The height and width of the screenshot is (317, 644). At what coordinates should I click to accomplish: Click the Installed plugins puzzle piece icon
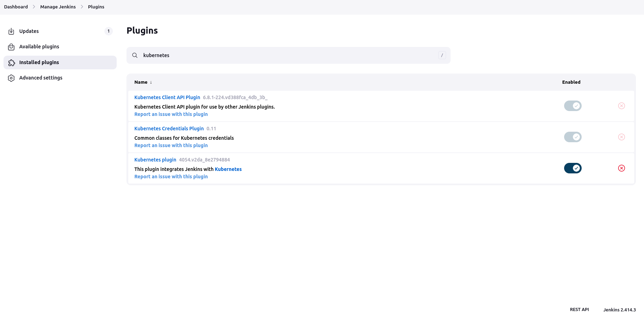[11, 62]
